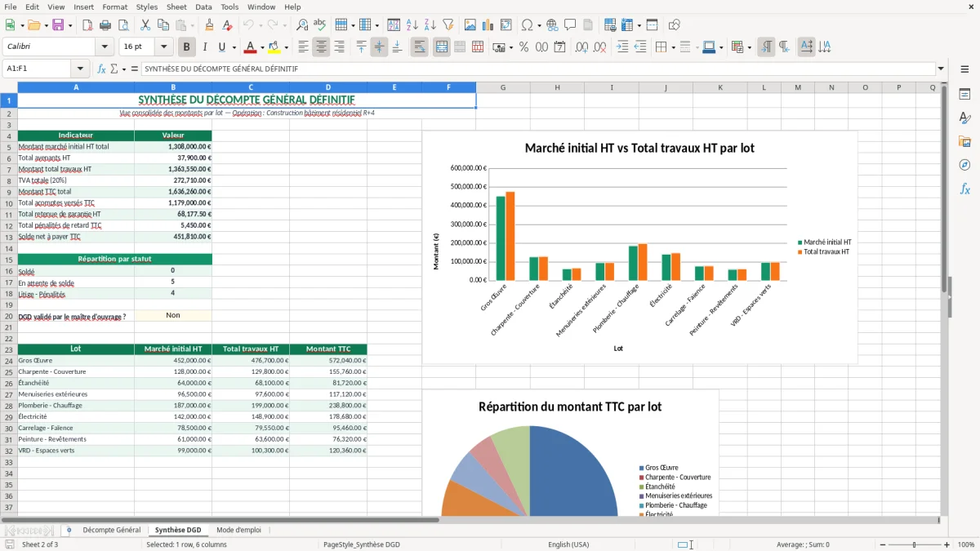The image size is (980, 551).
Task: Activate the Clone Formatting paintbrush
Action: pyautogui.click(x=209, y=25)
